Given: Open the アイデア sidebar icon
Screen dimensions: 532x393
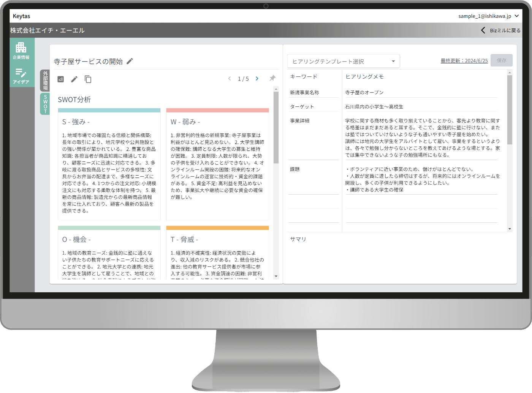Looking at the screenshot, I should 21,76.
